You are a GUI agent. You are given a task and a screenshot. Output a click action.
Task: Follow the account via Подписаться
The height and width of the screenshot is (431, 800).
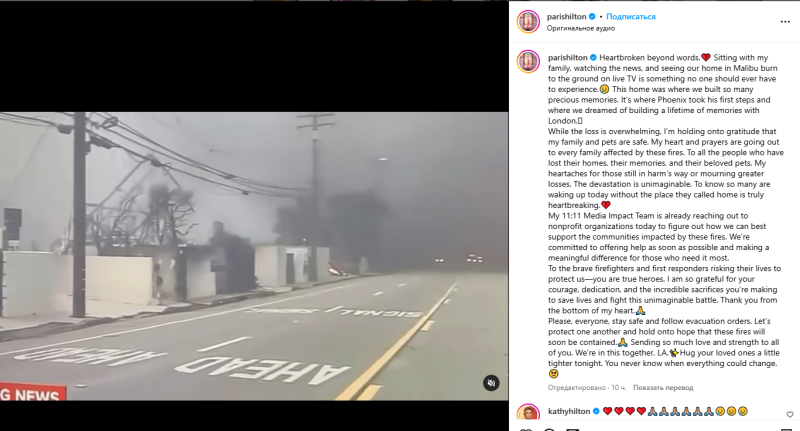(631, 16)
